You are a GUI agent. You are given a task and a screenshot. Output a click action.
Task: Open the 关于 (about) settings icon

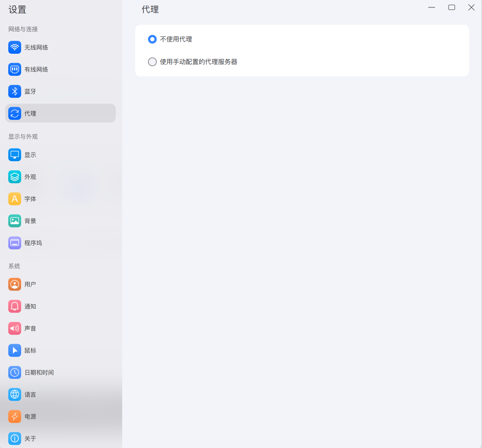14,438
